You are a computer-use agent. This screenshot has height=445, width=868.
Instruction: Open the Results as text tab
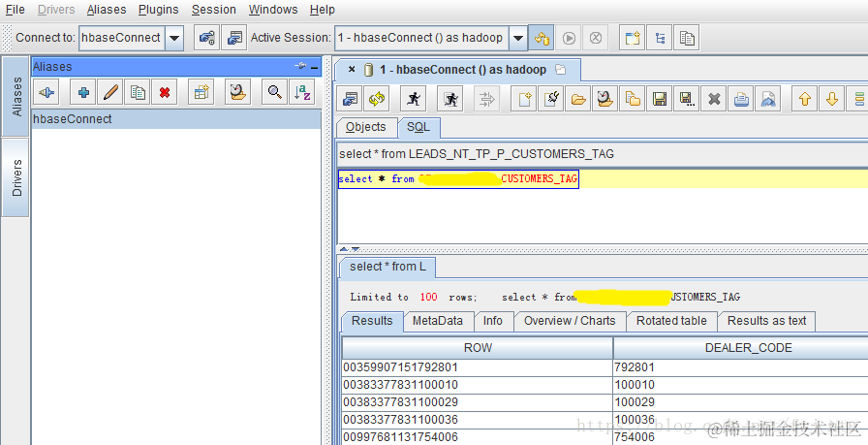(766, 321)
